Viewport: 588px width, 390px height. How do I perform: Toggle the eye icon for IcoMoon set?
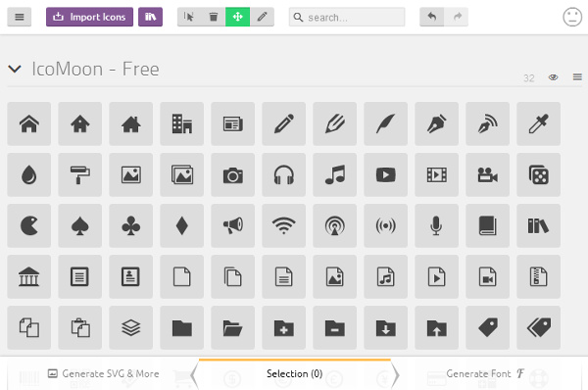553,77
